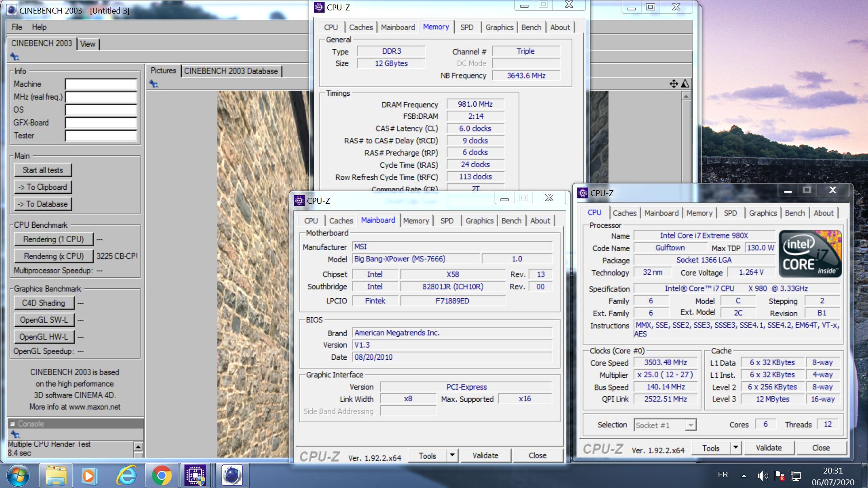This screenshot has width=868, height=488.
Task: Click CPU-Z icon in CPU window title
Action: click(583, 193)
